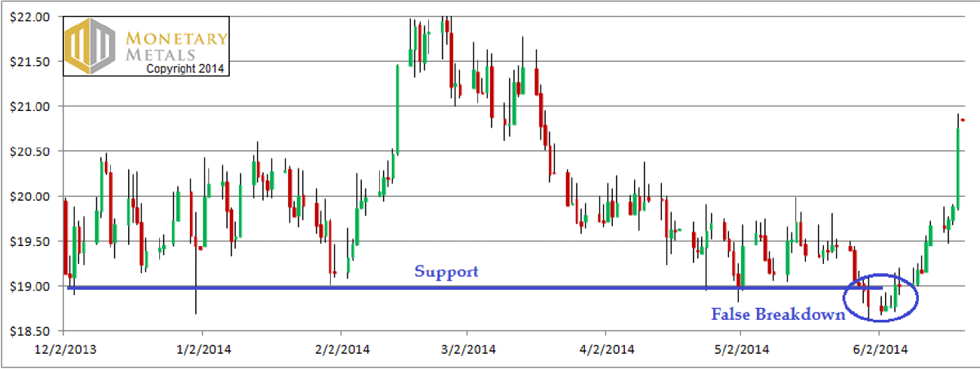Viewport: 980px width, 369px height.
Task: Click the 6/2/2014 date axis label
Action: 879,350
